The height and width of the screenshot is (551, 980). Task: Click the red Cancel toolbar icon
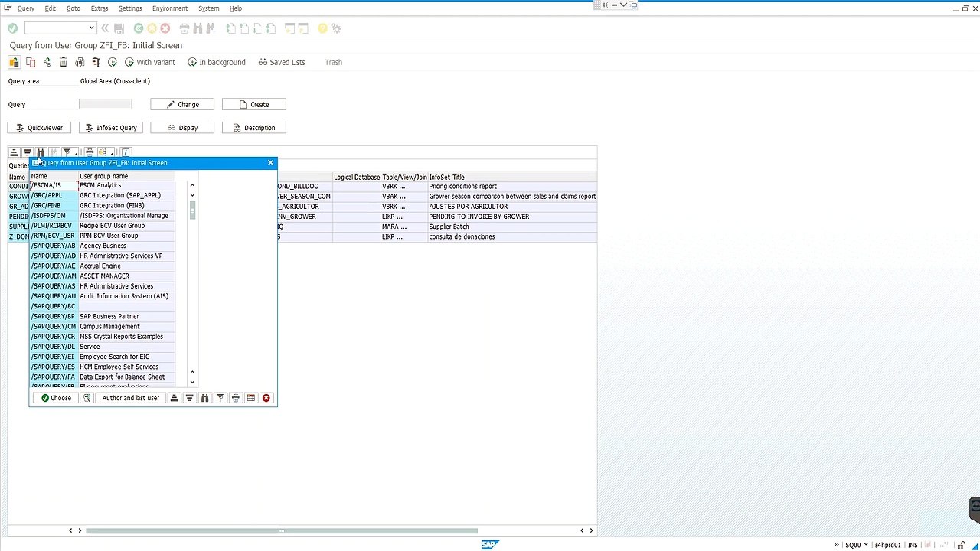point(165,28)
